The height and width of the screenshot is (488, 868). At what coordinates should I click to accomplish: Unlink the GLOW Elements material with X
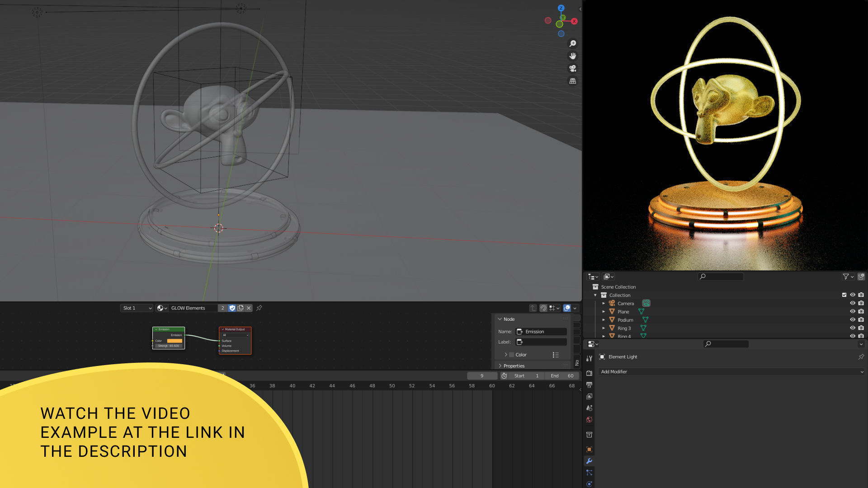(x=249, y=308)
